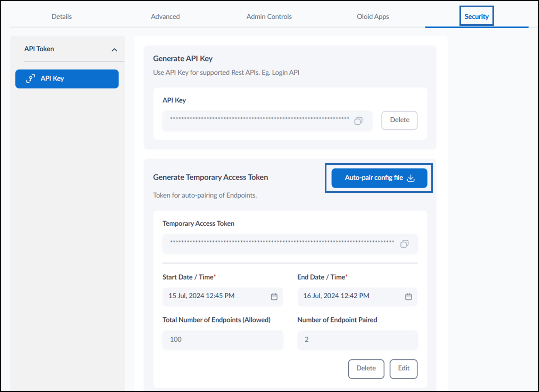Select API Key in the sidebar
This screenshot has height=392, width=539.
(x=67, y=79)
